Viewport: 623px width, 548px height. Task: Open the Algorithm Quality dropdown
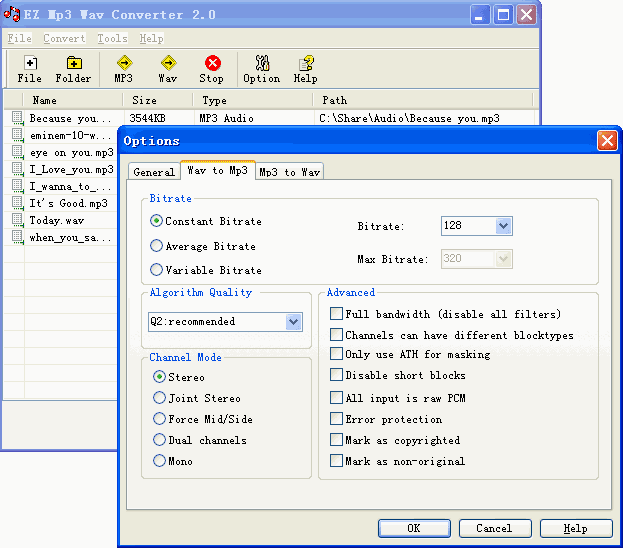pyautogui.click(x=293, y=322)
